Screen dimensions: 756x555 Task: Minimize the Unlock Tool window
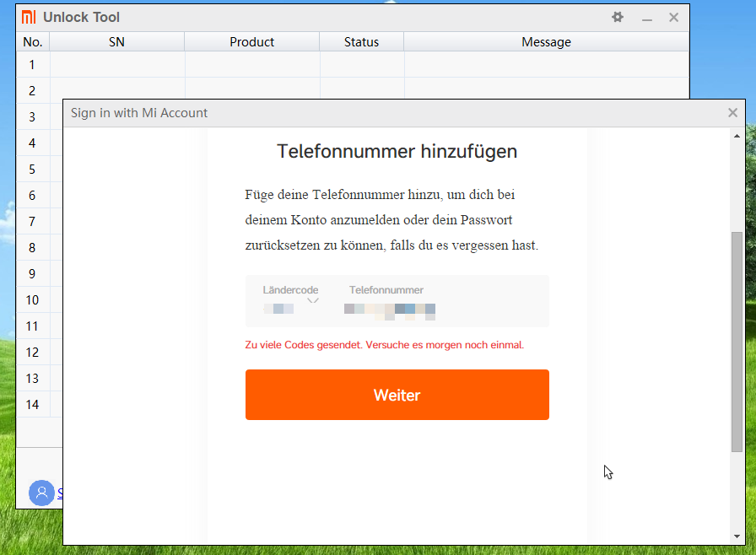(x=647, y=18)
